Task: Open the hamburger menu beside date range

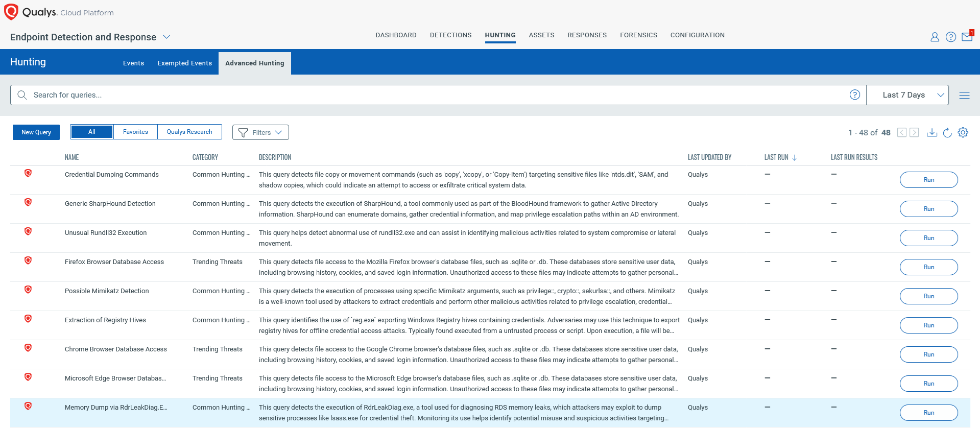Action: click(964, 95)
